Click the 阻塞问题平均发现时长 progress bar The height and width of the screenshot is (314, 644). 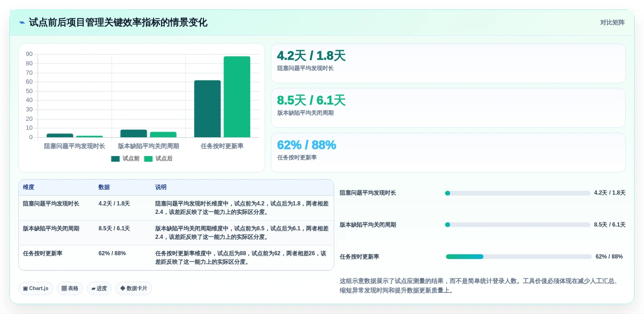[x=517, y=193]
